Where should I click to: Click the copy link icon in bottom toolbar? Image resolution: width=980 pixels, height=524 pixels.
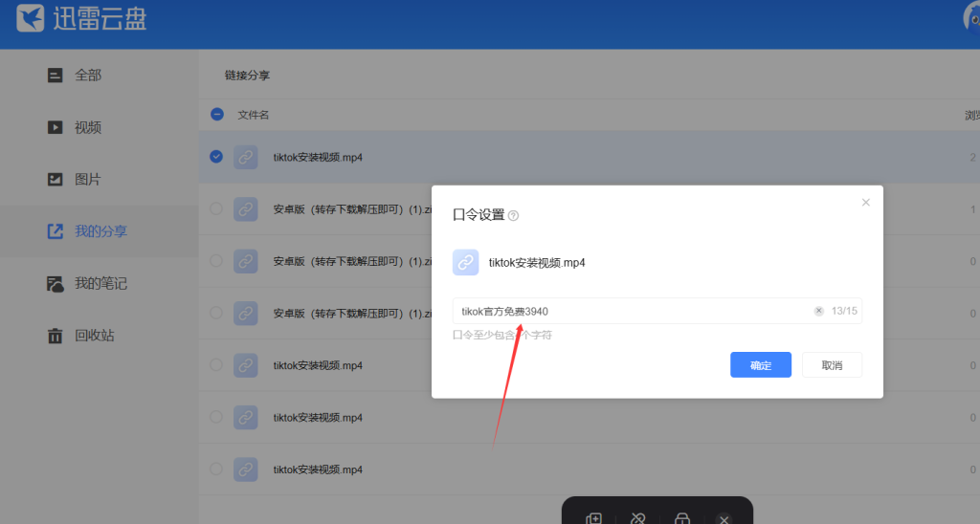(594, 517)
